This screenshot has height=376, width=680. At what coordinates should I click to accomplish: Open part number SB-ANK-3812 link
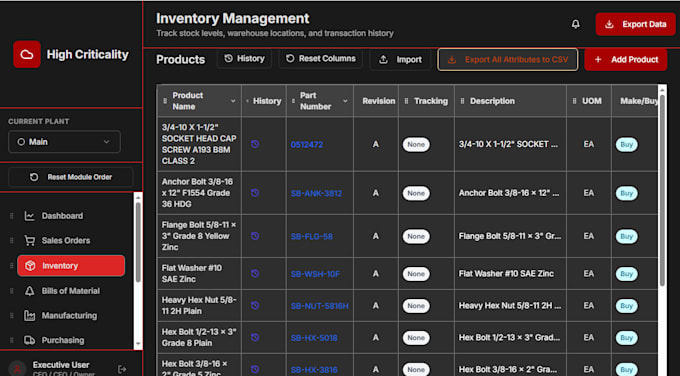coord(316,193)
